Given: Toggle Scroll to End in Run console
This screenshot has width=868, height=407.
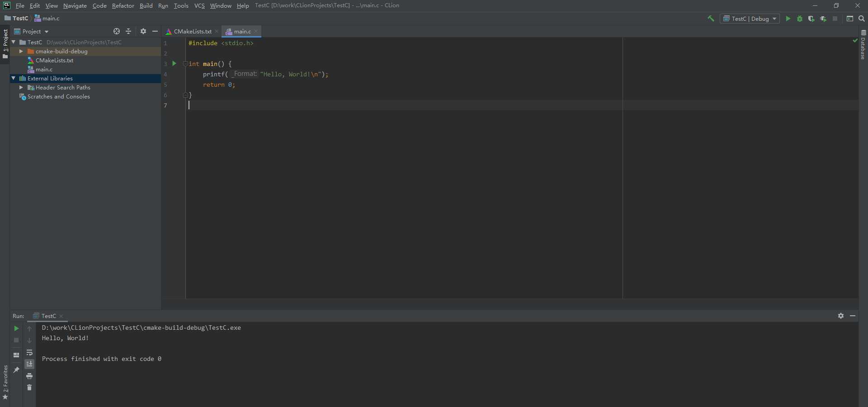Looking at the screenshot, I should 29,364.
